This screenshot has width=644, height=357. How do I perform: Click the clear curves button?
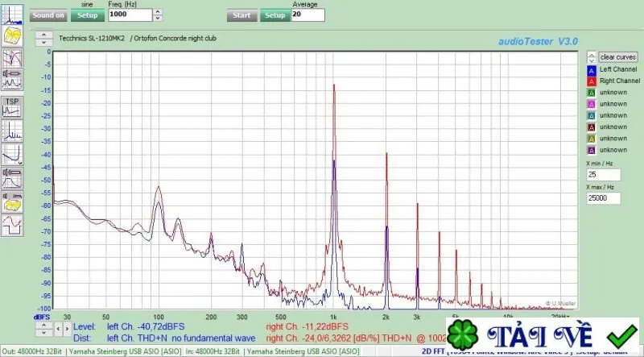618,57
